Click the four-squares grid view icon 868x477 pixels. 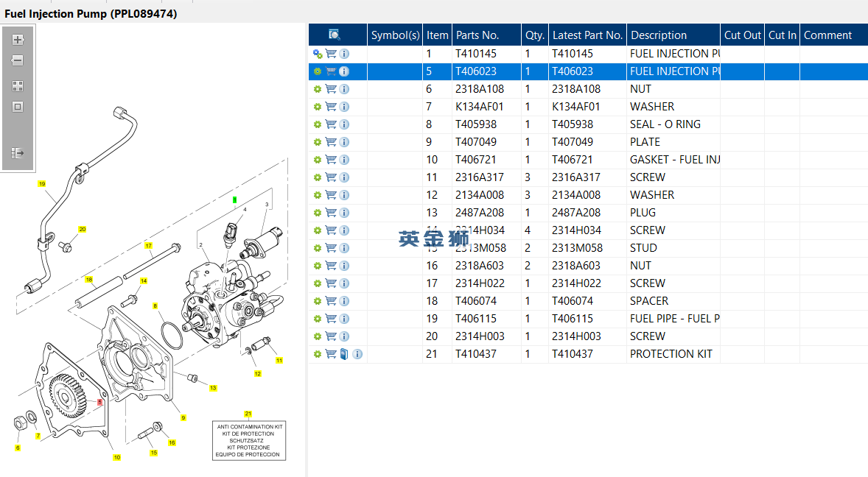(18, 86)
